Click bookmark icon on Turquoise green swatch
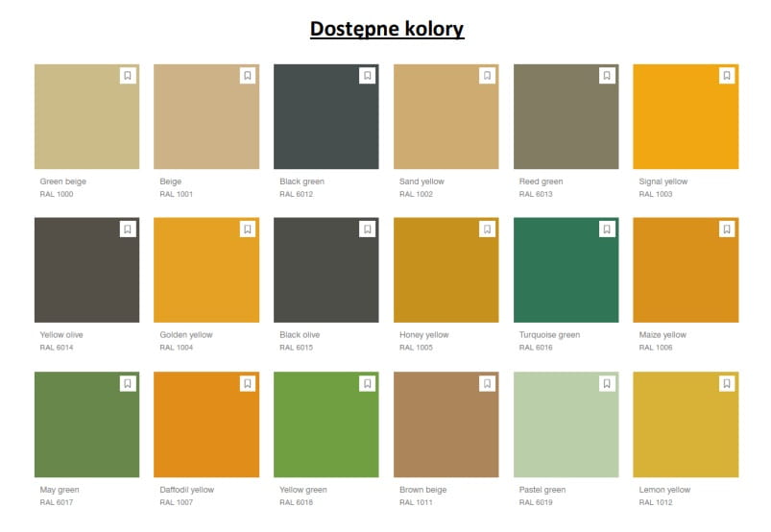The width and height of the screenshot is (771, 532). tap(607, 230)
